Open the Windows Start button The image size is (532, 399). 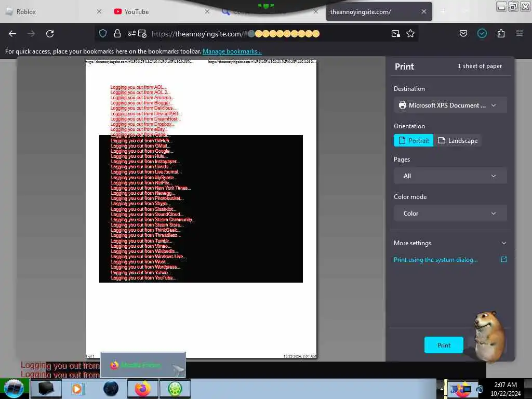[x=14, y=389]
